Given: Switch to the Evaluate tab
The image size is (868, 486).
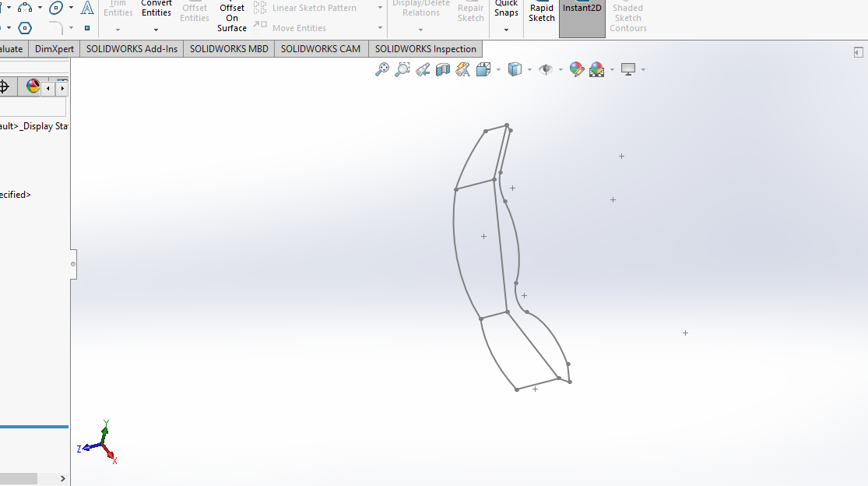Looking at the screenshot, I should (13, 49).
